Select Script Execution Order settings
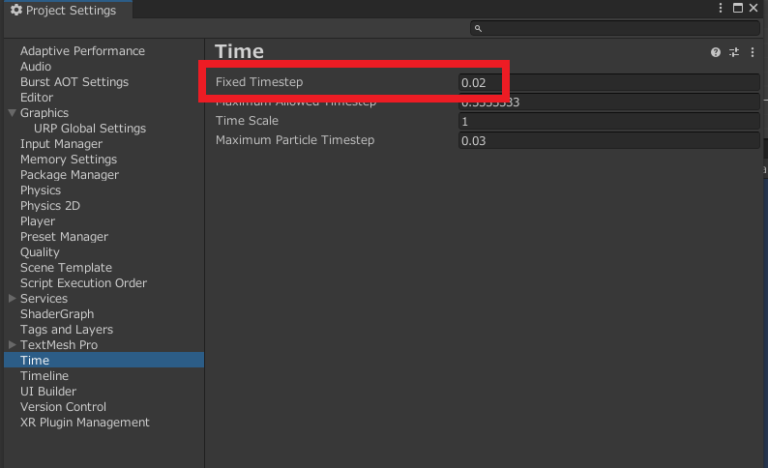 83,283
